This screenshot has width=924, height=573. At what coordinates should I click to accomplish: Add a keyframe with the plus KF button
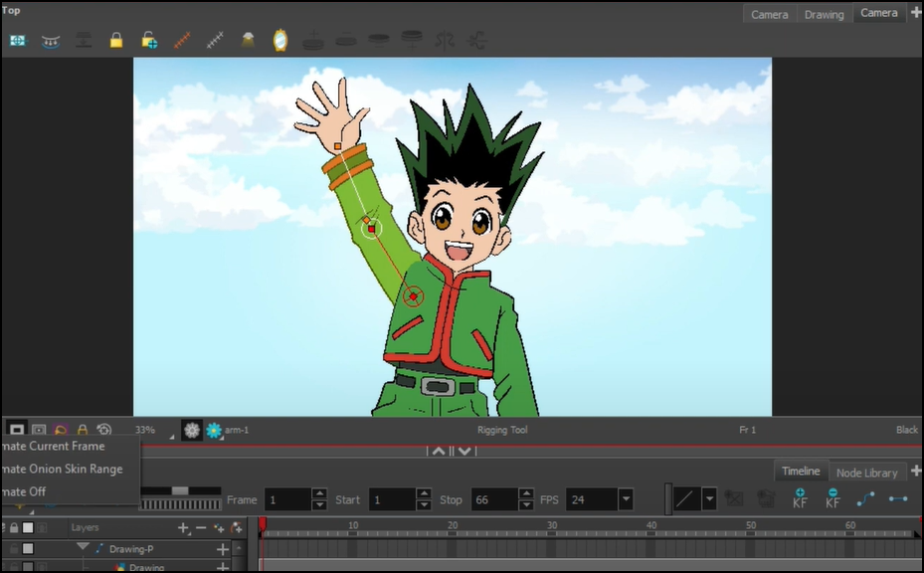(x=800, y=498)
